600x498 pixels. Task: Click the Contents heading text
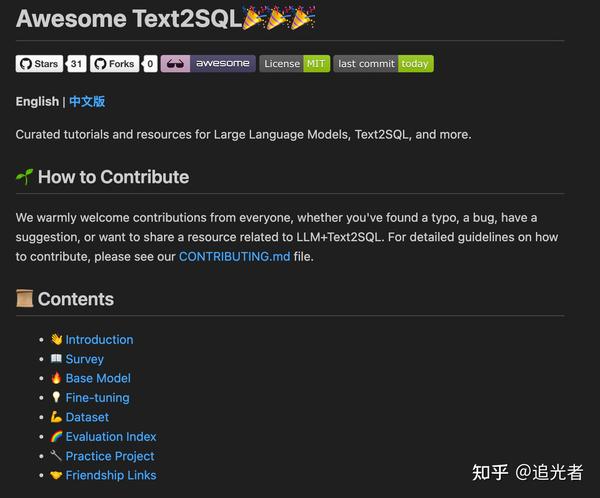point(76,299)
